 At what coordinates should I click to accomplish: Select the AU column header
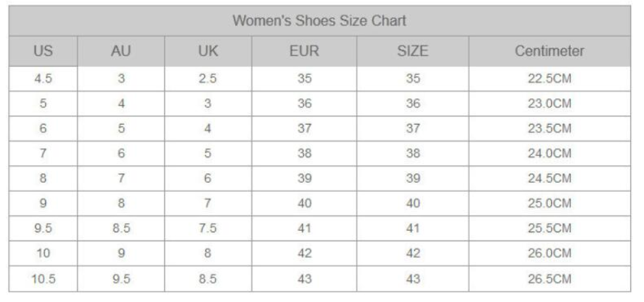coord(121,51)
